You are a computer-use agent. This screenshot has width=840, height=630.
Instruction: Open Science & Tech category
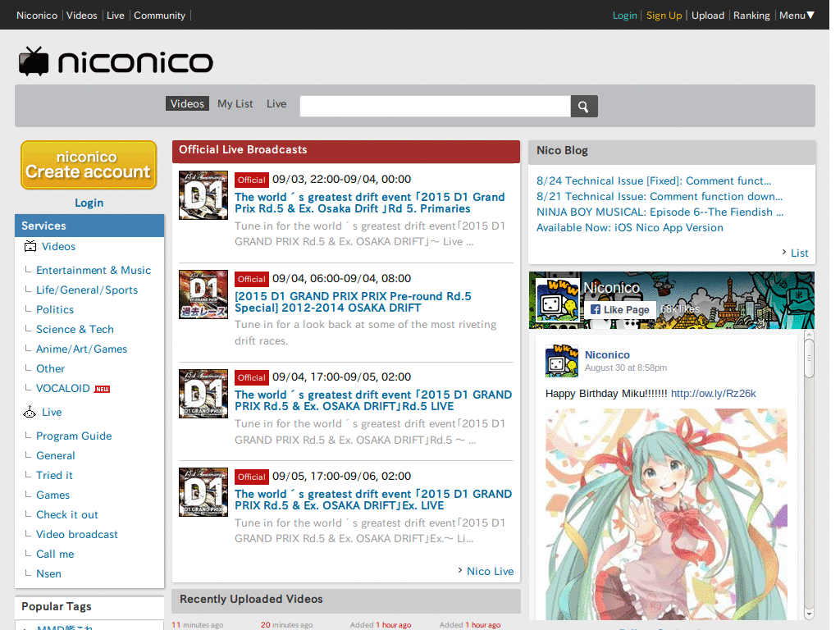[75, 330]
